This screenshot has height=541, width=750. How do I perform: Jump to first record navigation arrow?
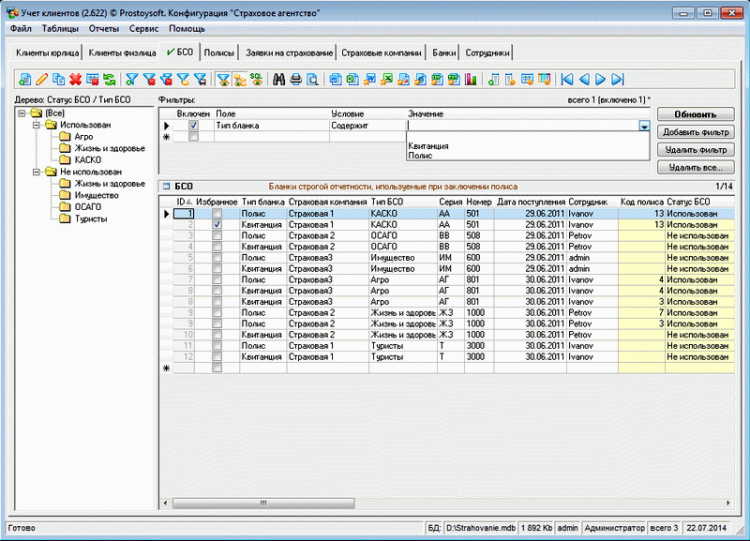pyautogui.click(x=567, y=79)
